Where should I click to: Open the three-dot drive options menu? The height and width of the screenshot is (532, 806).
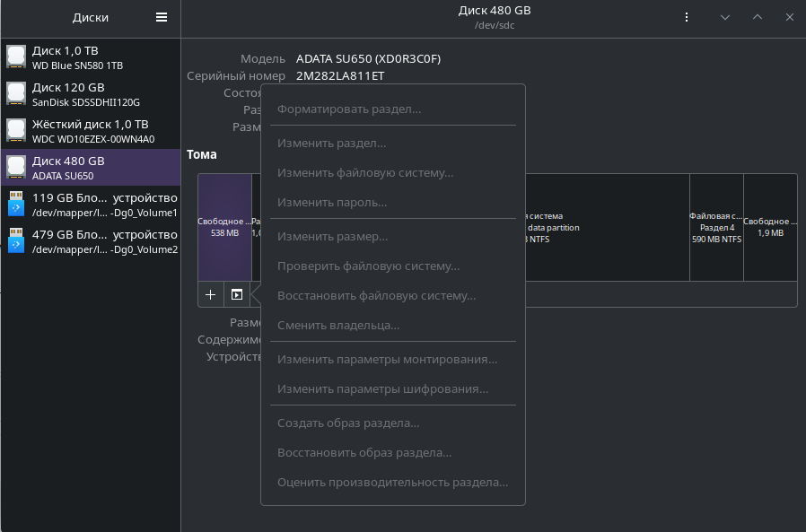click(x=687, y=17)
